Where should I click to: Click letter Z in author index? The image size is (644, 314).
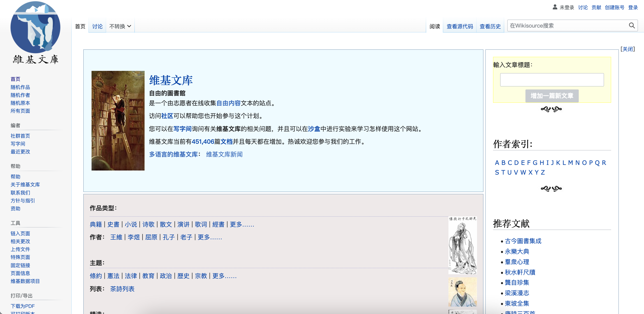pyautogui.click(x=543, y=173)
